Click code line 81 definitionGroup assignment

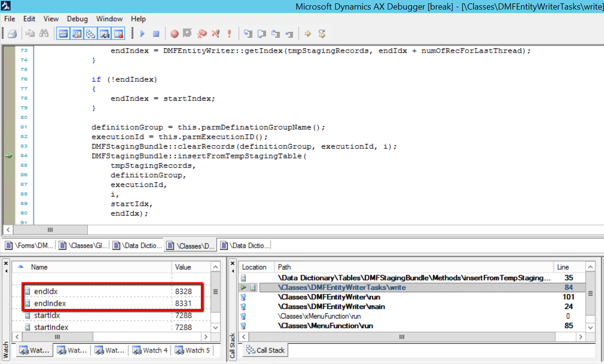pyautogui.click(x=208, y=127)
